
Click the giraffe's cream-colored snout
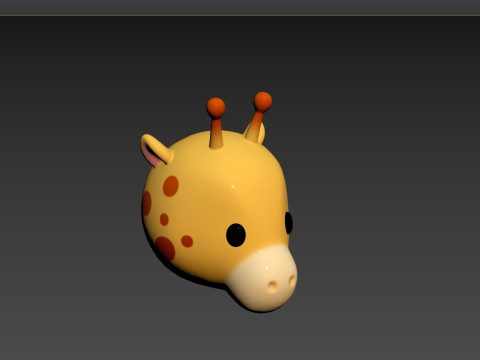tap(263, 279)
